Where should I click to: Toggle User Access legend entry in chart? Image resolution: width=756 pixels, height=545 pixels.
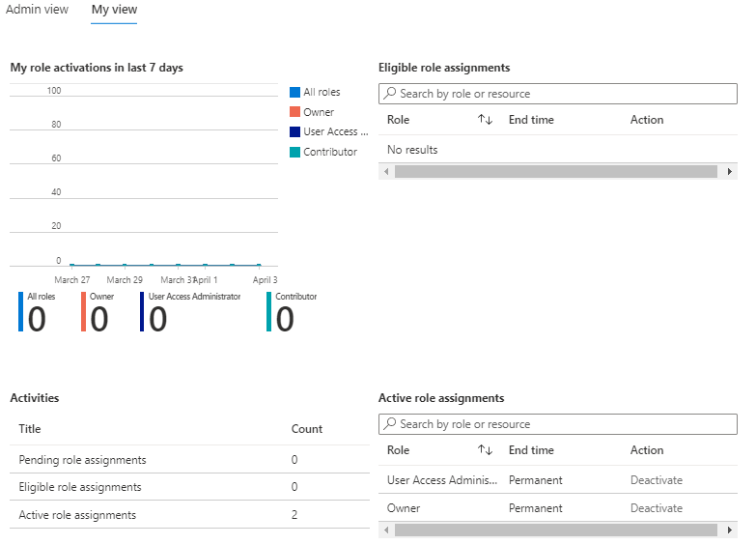click(x=329, y=131)
